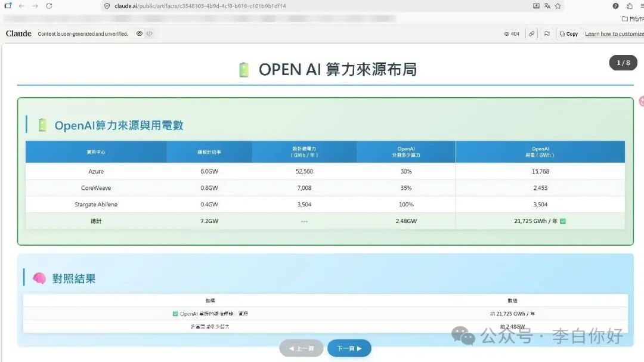644x362 pixels.
Task: Click the 7.2GW total value
Action: 209,221
